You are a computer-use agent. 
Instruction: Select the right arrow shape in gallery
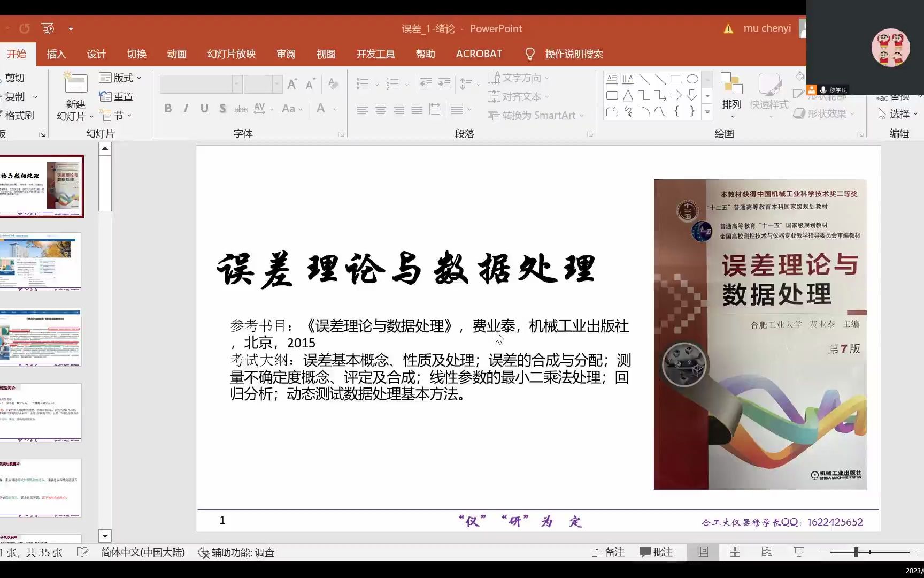pyautogui.click(x=676, y=95)
